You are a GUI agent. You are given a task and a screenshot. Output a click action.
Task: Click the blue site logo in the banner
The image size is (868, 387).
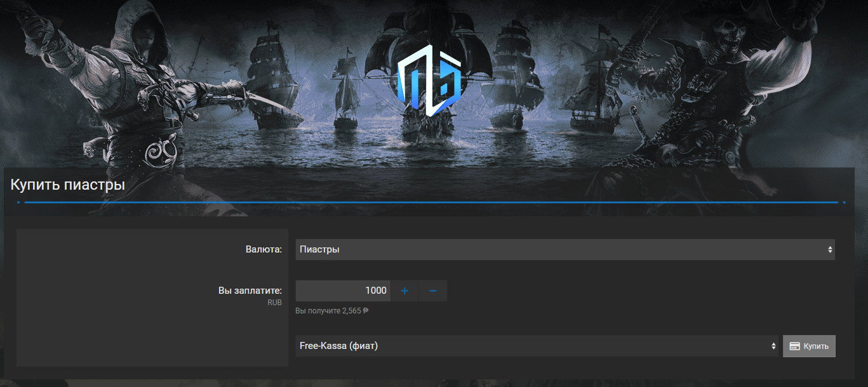pos(429,81)
